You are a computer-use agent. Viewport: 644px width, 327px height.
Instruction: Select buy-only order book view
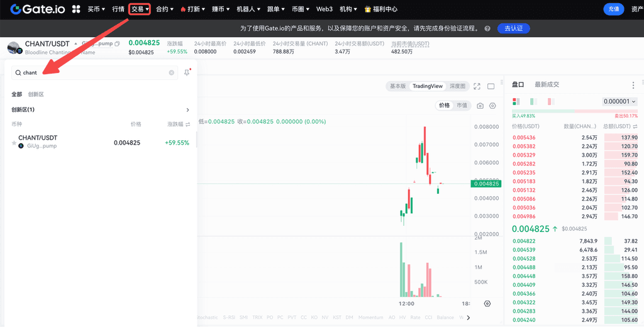click(x=534, y=101)
